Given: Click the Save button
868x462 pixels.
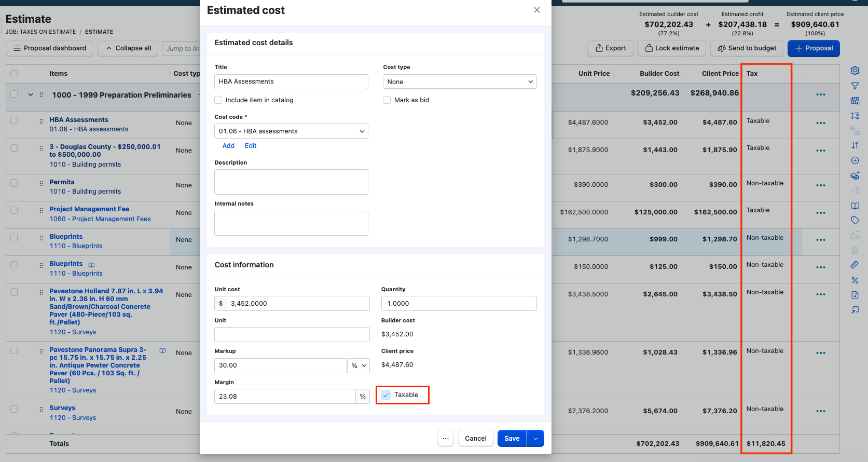Looking at the screenshot, I should coord(512,439).
